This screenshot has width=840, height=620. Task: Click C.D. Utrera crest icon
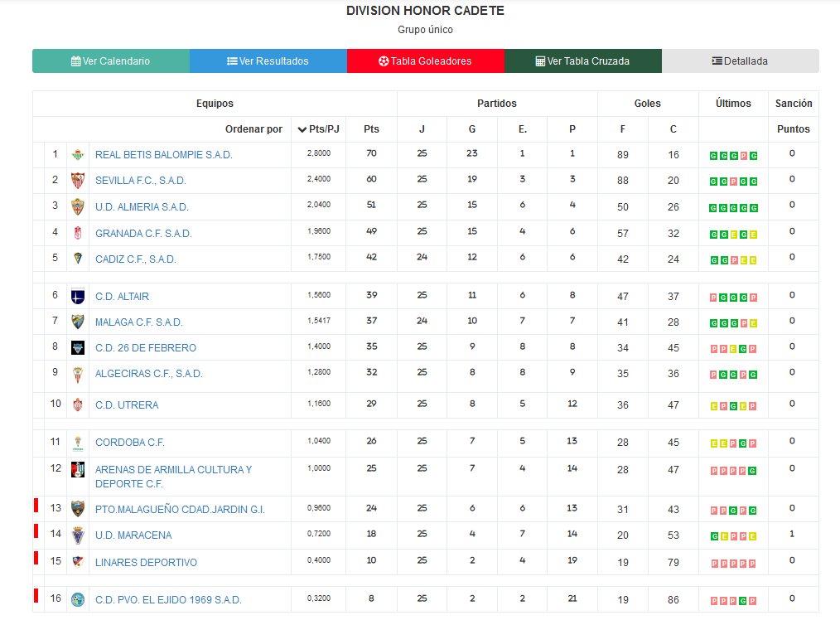[x=78, y=405]
